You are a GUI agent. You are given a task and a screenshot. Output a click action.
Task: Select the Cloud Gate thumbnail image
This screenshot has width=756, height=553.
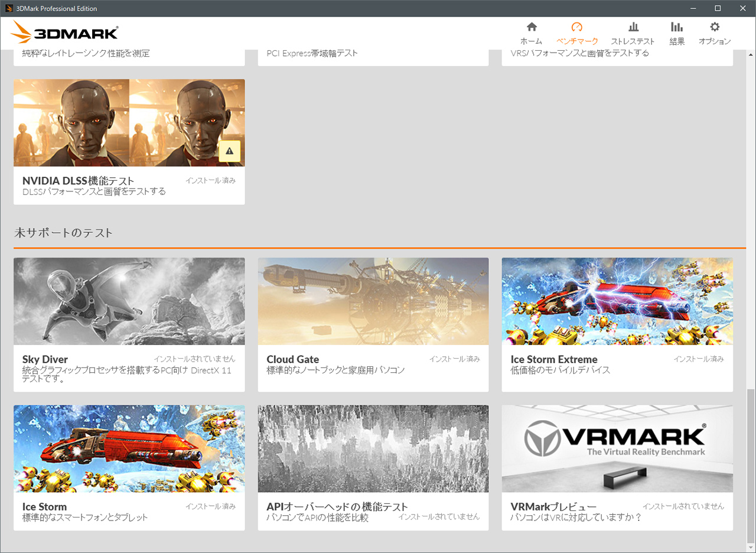click(x=373, y=301)
